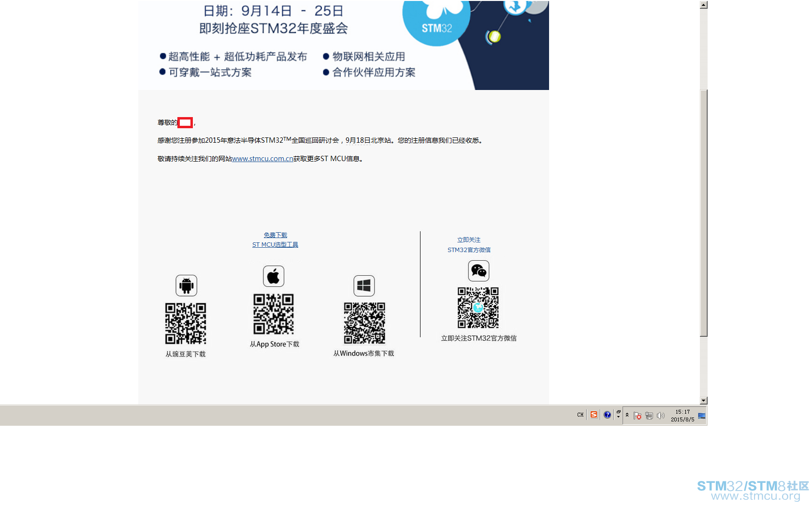Click the 立即关注 link
This screenshot has height=508, width=812.
tap(469, 240)
